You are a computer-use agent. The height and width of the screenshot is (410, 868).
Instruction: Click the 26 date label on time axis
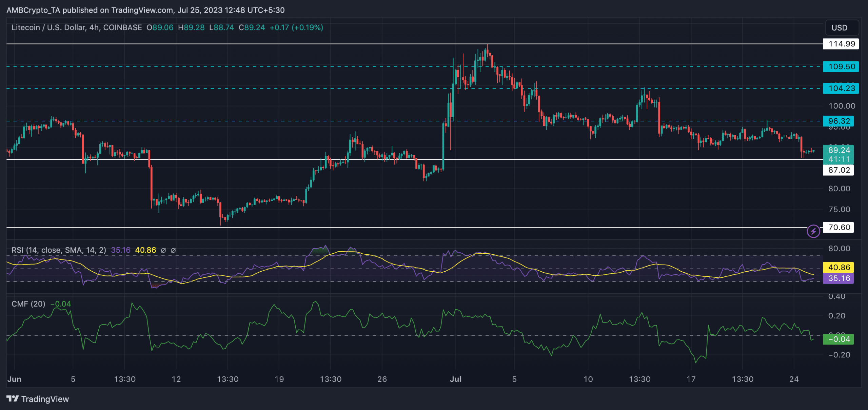pos(382,379)
